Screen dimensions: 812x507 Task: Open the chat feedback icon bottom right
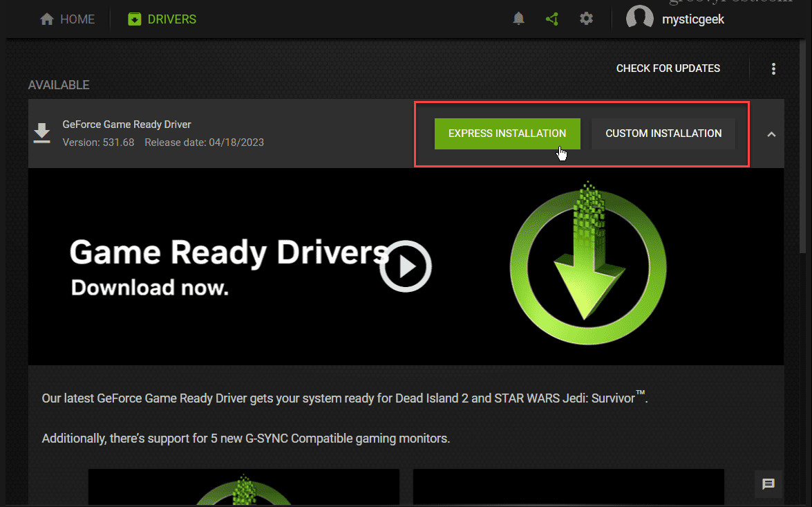click(768, 484)
